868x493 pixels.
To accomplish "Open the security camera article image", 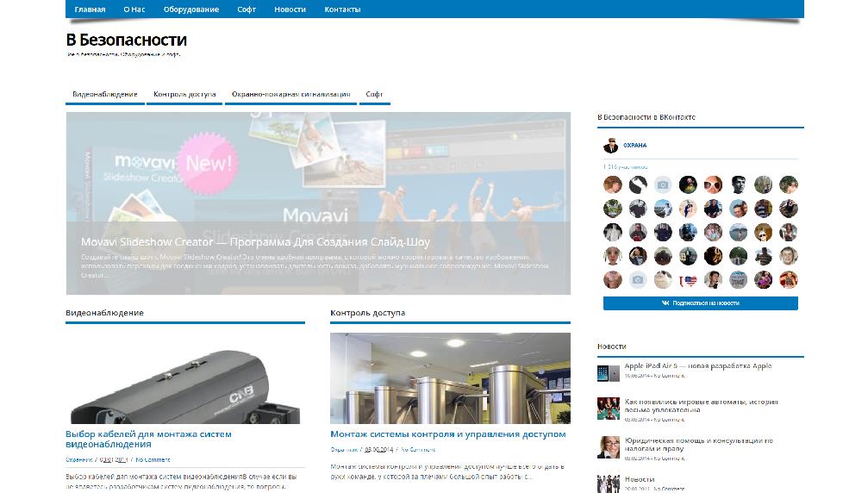I will (185, 378).
